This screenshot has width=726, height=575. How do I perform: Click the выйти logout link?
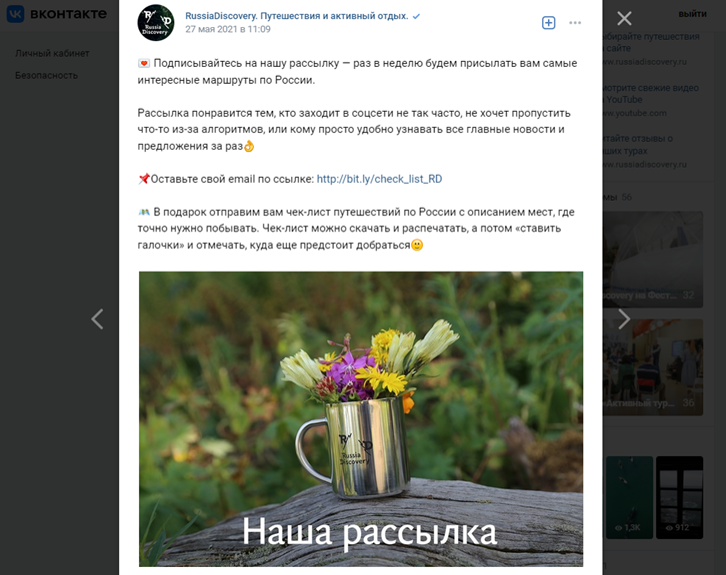[x=693, y=14]
